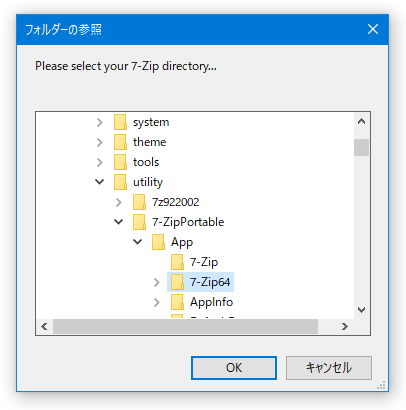Select the AppInfo folder label
The width and height of the screenshot is (406, 410).
click(x=211, y=302)
